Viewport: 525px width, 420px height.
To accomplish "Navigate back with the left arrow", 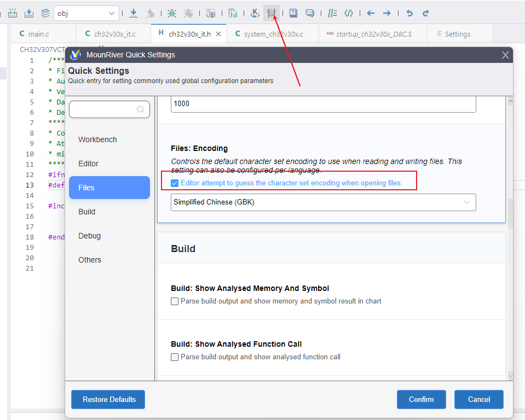I will pos(371,13).
